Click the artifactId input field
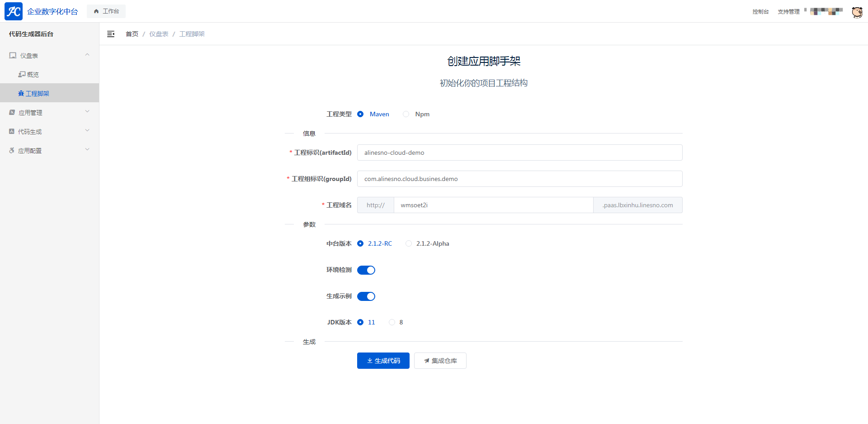The image size is (868, 424). pos(519,152)
